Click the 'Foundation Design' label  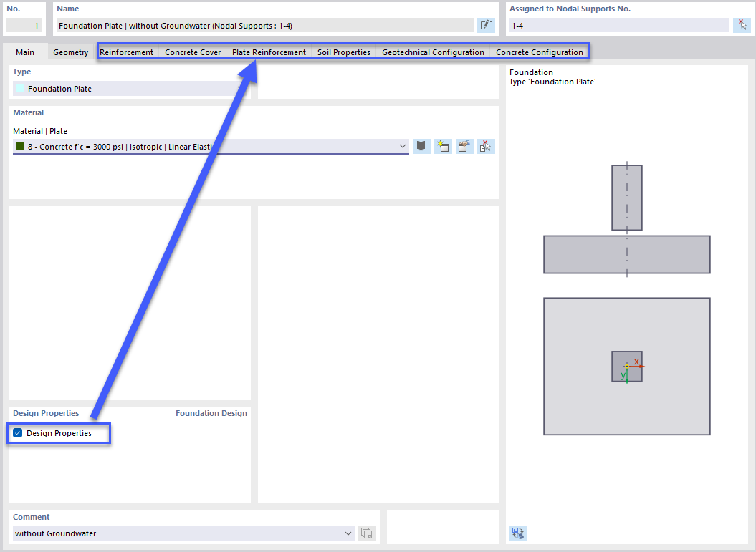coord(211,413)
